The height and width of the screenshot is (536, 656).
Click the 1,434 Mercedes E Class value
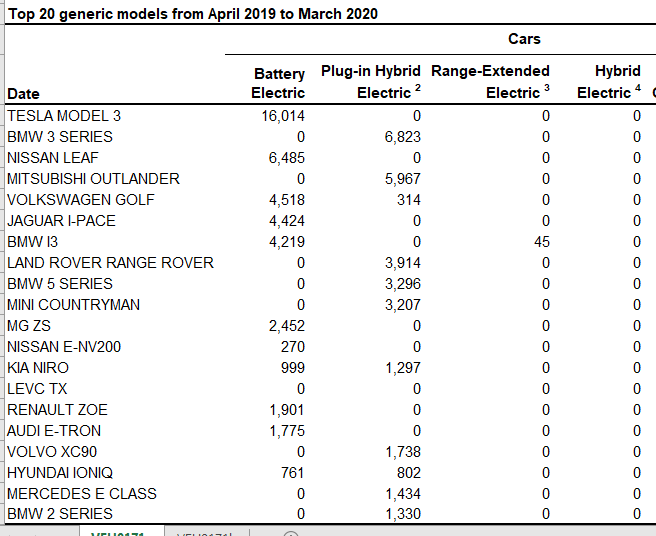[402, 494]
